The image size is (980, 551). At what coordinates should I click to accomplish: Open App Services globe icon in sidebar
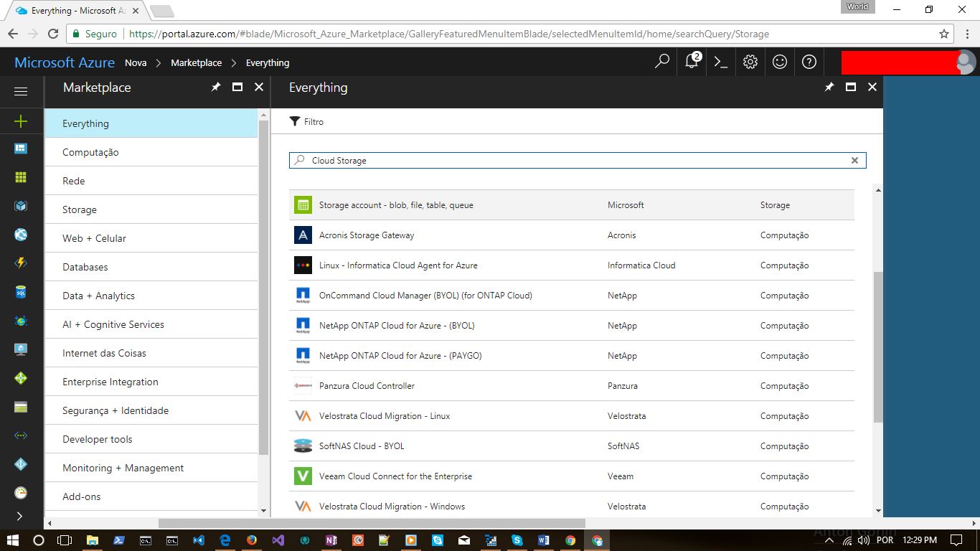[x=21, y=235]
